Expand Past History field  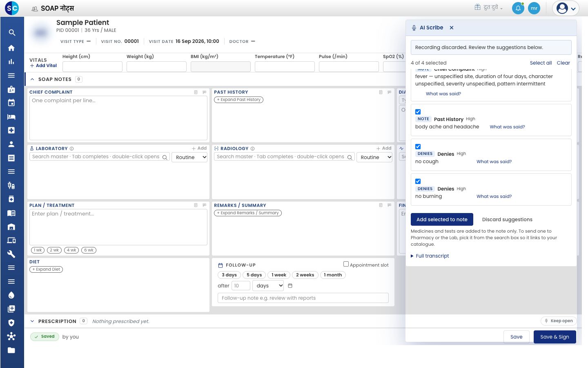click(x=239, y=100)
